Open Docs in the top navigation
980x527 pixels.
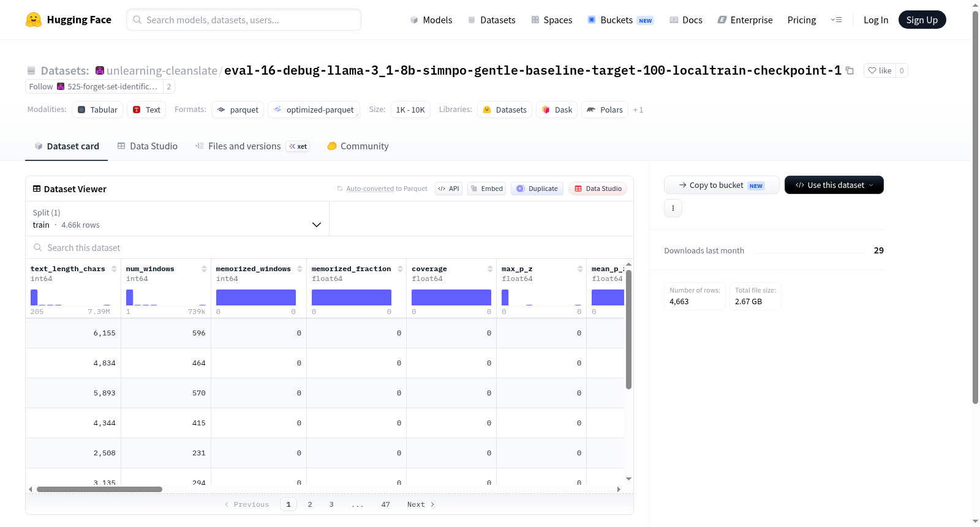[686, 20]
